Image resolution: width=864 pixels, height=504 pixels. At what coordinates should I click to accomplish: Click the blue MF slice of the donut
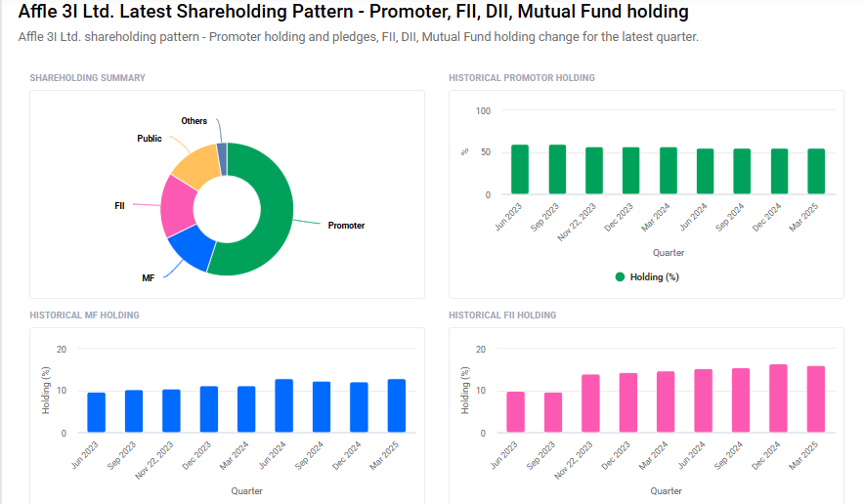(191, 249)
